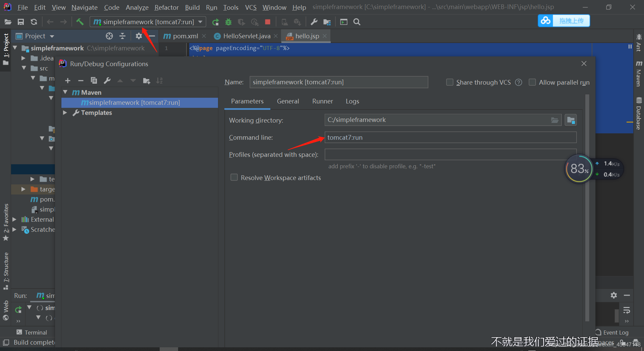Switch to the Runner tab
Screen dimensions: 644x351
pos(322,101)
